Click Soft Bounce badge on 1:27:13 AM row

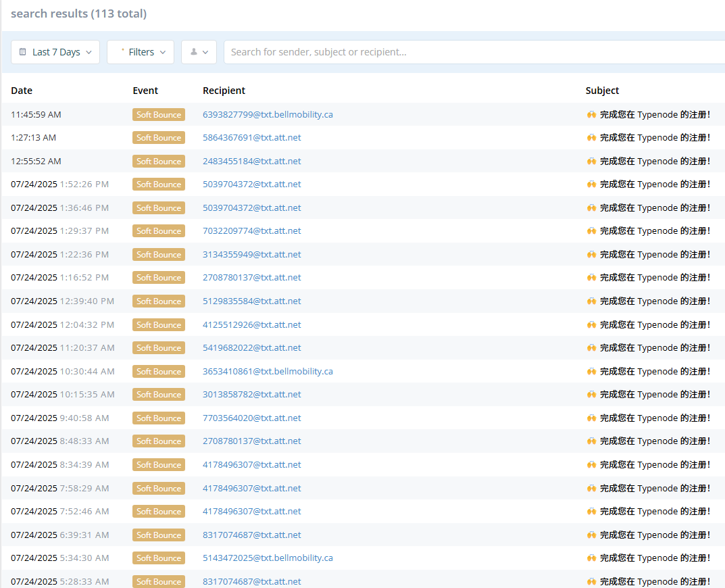(159, 138)
